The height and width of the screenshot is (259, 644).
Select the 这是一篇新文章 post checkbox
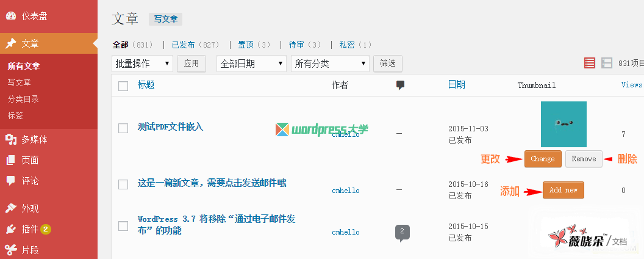(x=123, y=184)
